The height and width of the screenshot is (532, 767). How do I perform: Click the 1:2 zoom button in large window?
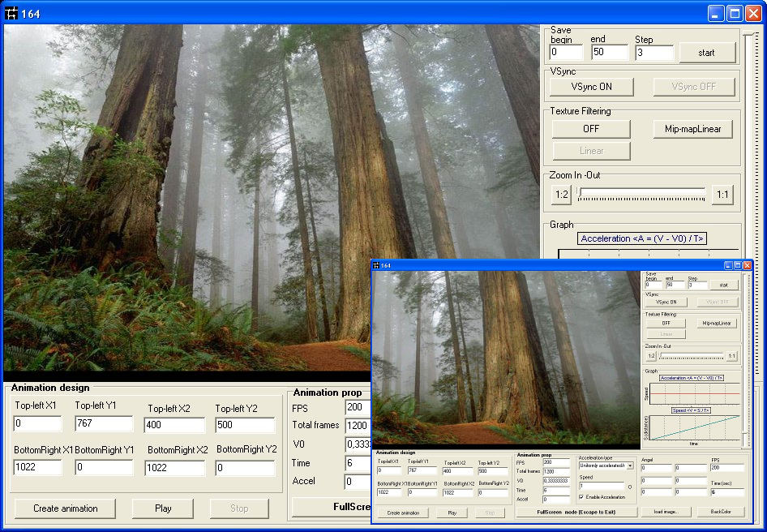561,195
